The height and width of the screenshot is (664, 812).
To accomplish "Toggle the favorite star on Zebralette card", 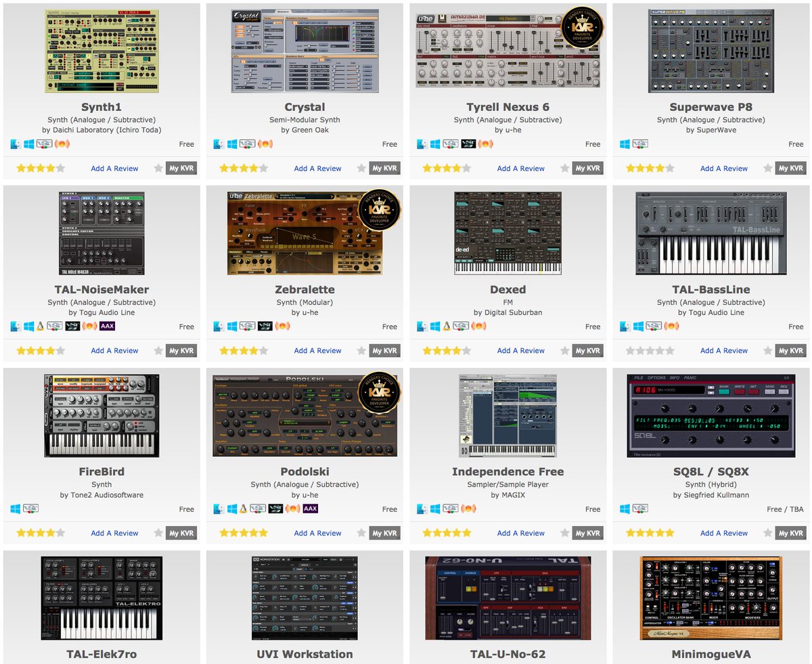I will pyautogui.click(x=361, y=350).
